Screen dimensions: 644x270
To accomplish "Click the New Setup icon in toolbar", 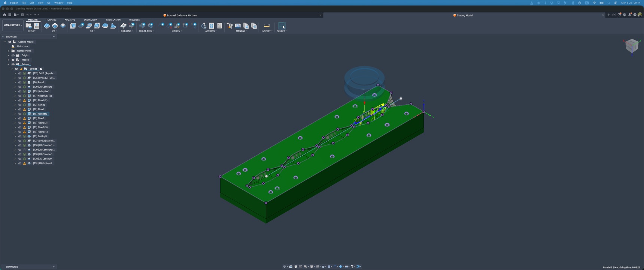I will pos(28,25).
